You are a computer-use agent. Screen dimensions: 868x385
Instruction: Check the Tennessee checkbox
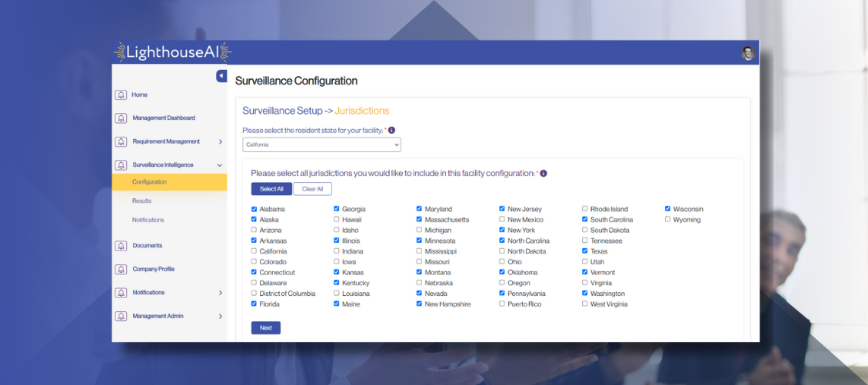[x=584, y=241]
